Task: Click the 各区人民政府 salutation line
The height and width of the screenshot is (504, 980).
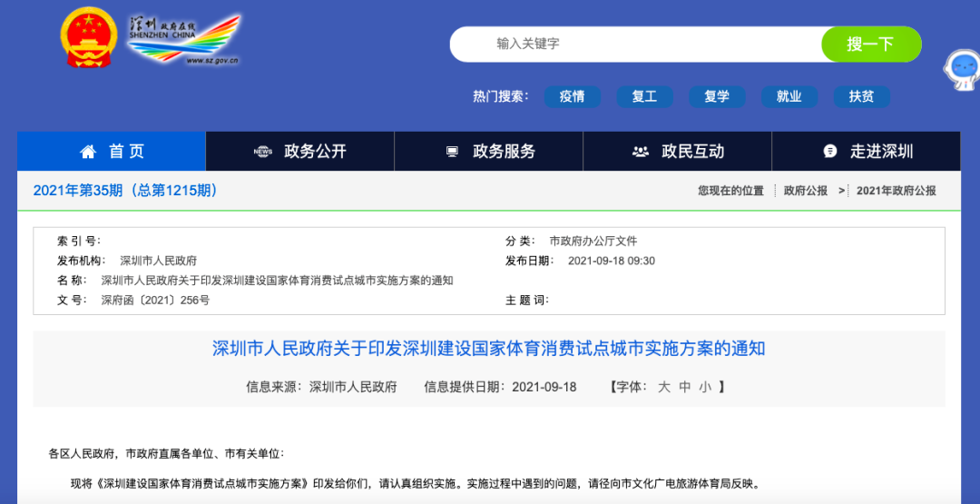Action: pos(166,453)
